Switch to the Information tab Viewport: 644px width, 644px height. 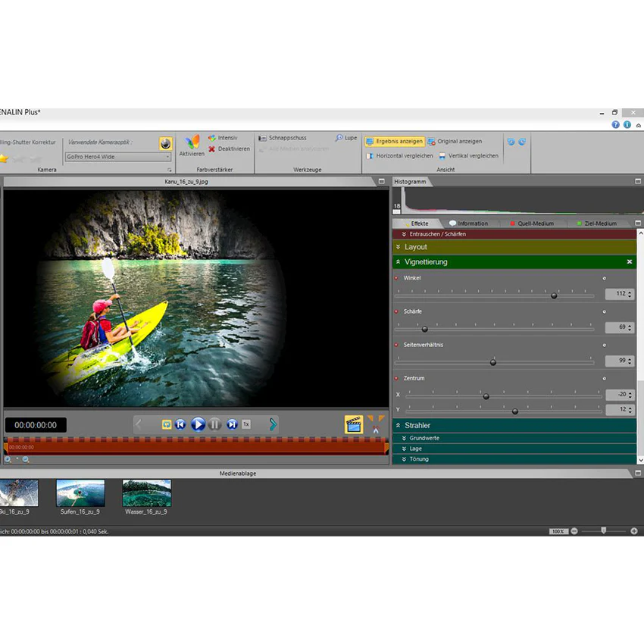(x=469, y=224)
